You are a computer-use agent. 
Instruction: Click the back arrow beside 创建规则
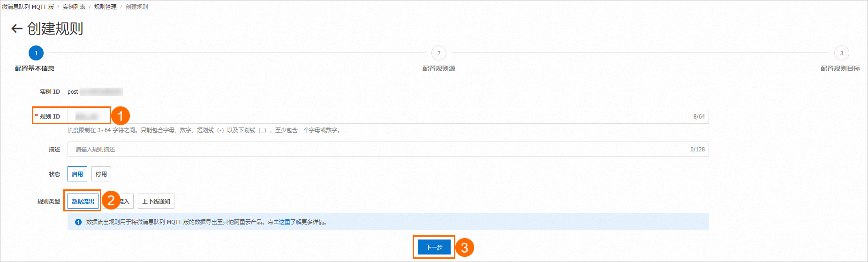coord(17,29)
